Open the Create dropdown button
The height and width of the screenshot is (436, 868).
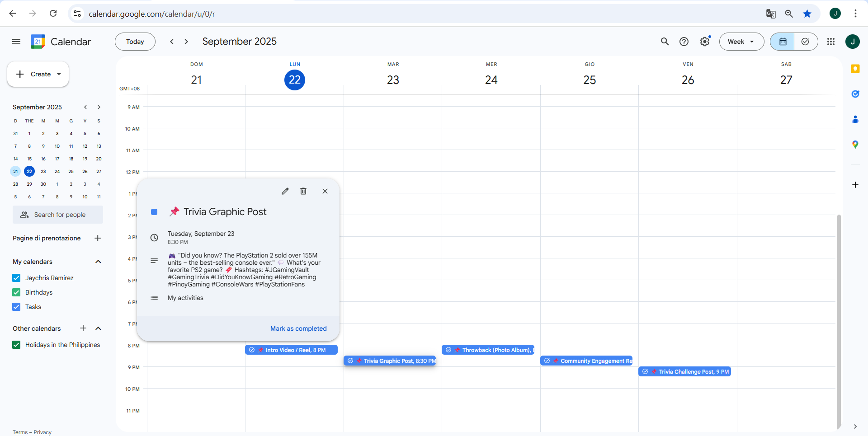click(38, 74)
